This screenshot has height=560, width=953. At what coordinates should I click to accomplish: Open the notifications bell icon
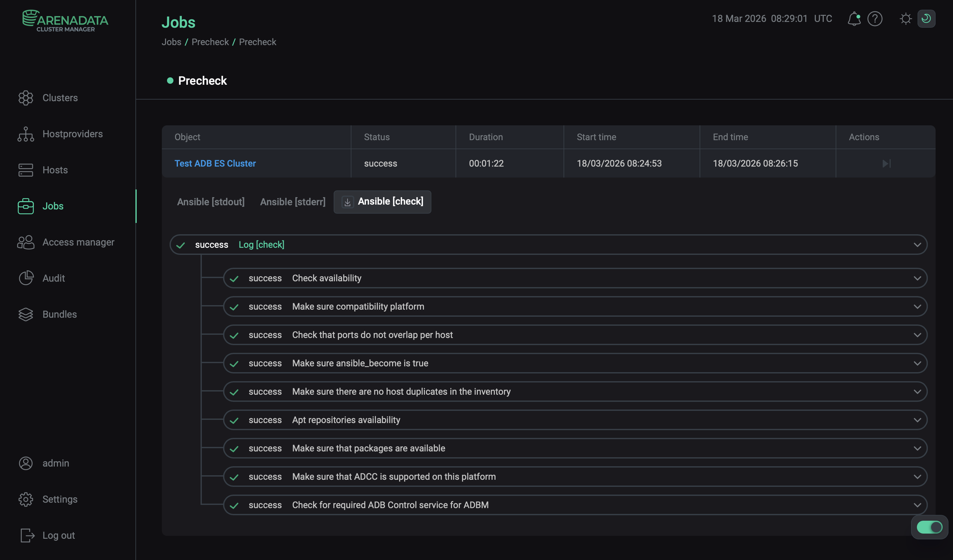click(x=853, y=18)
